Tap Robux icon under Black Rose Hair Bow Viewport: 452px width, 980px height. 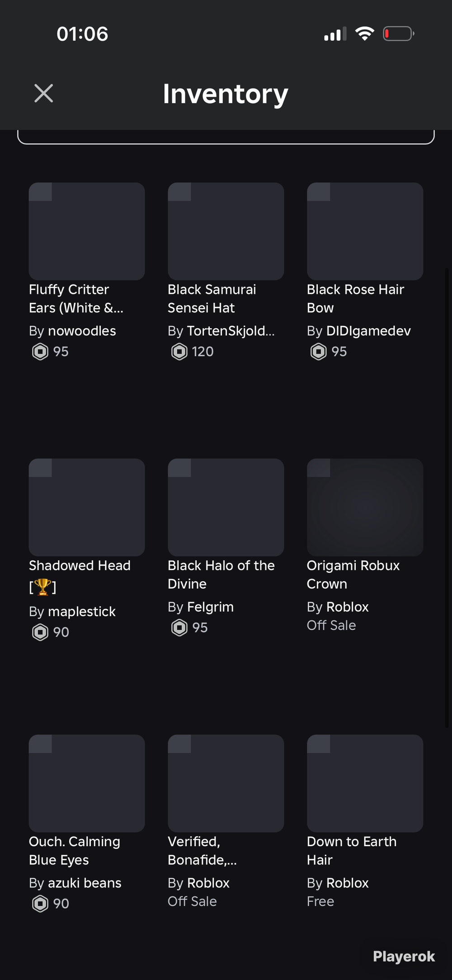tap(319, 351)
